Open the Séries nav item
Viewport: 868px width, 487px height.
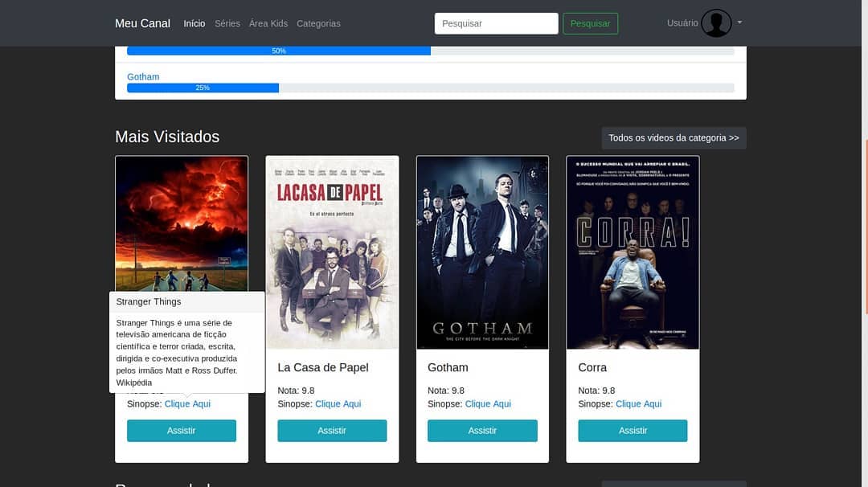(227, 23)
